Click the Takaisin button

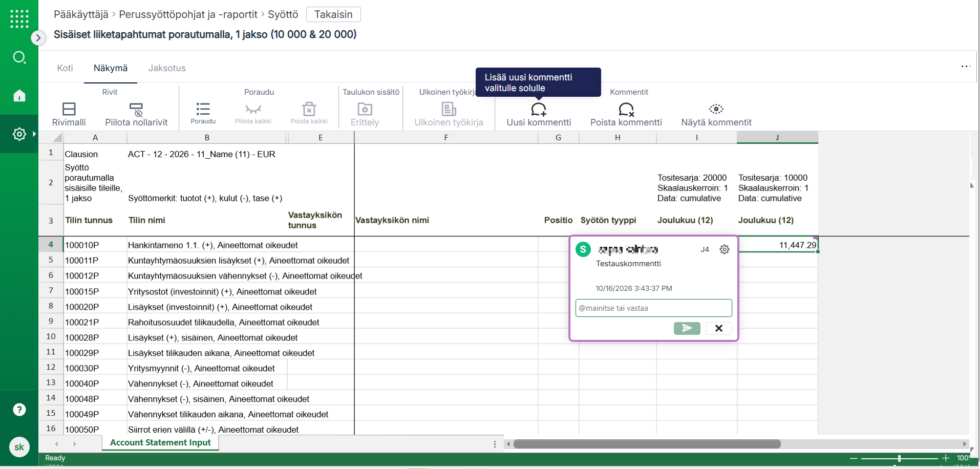pyautogui.click(x=333, y=14)
